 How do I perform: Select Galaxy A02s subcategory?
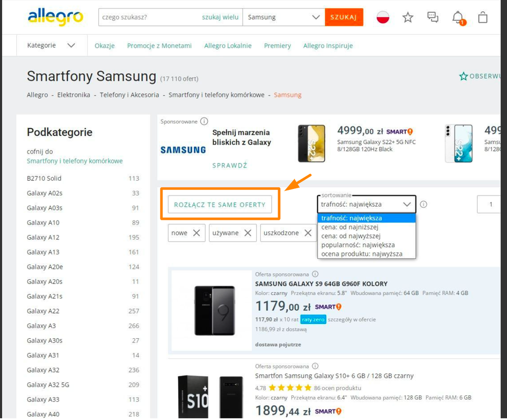point(45,193)
